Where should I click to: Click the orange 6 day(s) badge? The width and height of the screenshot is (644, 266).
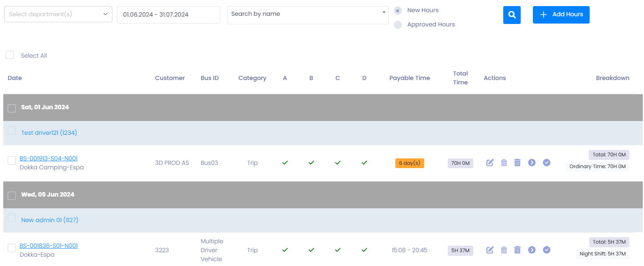410,163
